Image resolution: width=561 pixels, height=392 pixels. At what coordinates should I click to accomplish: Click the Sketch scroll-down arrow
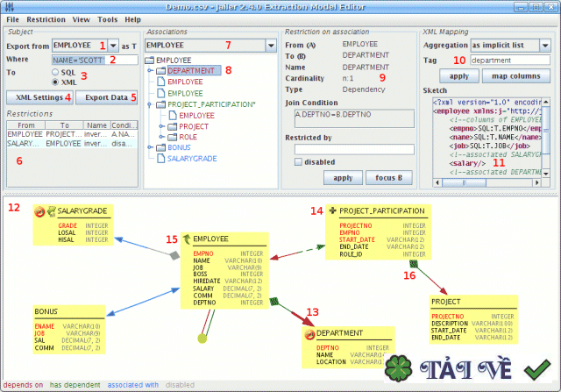click(546, 174)
